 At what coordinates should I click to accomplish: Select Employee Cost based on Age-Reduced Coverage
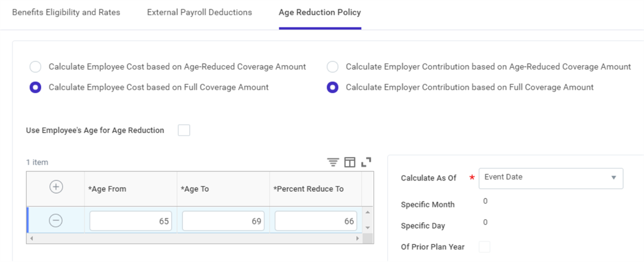35,67
